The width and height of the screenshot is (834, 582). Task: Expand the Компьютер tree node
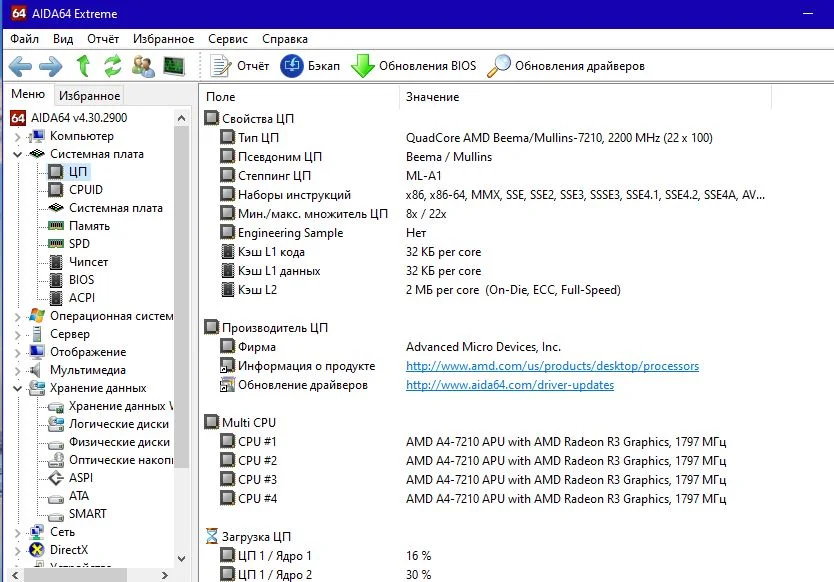[17, 136]
